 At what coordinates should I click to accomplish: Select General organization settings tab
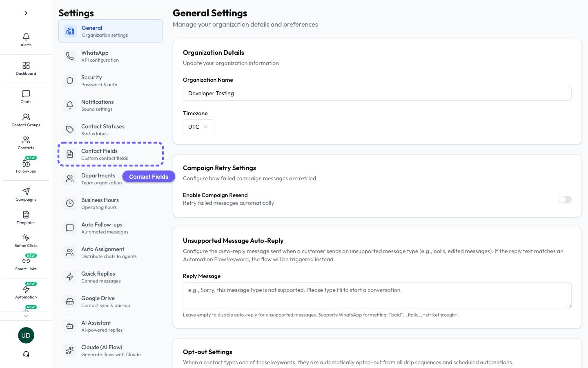click(x=111, y=31)
